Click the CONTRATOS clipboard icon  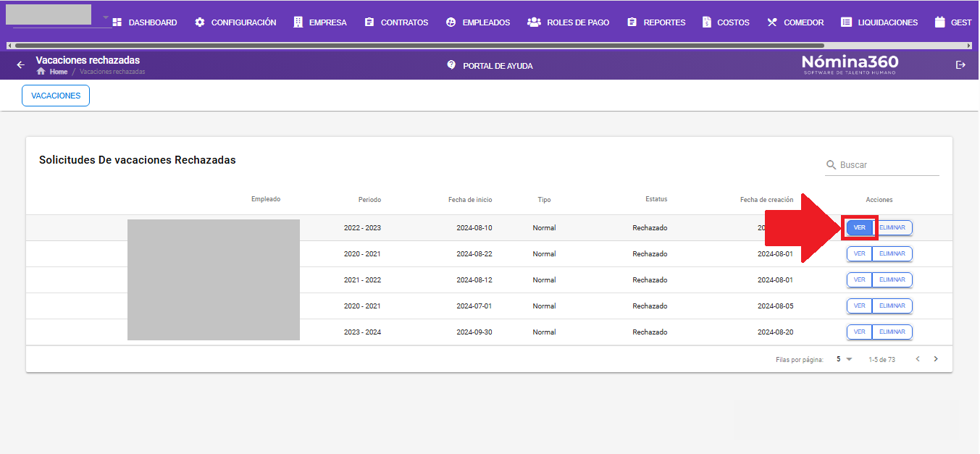(369, 22)
